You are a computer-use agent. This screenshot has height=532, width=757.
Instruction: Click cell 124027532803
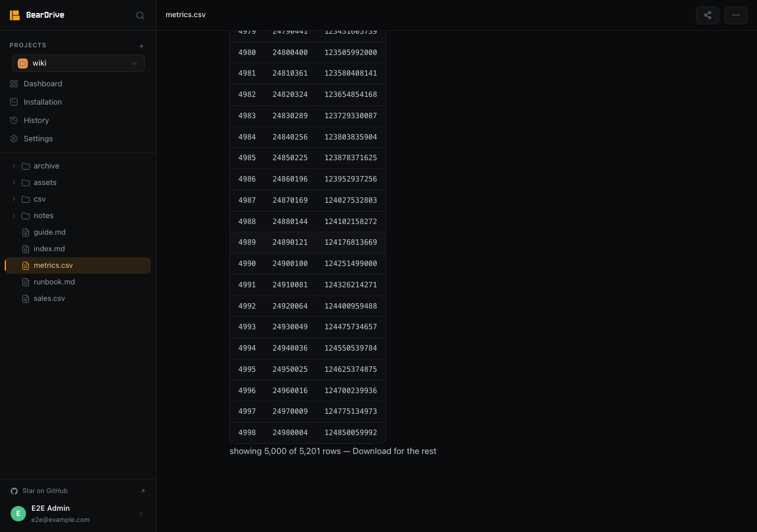tap(351, 200)
